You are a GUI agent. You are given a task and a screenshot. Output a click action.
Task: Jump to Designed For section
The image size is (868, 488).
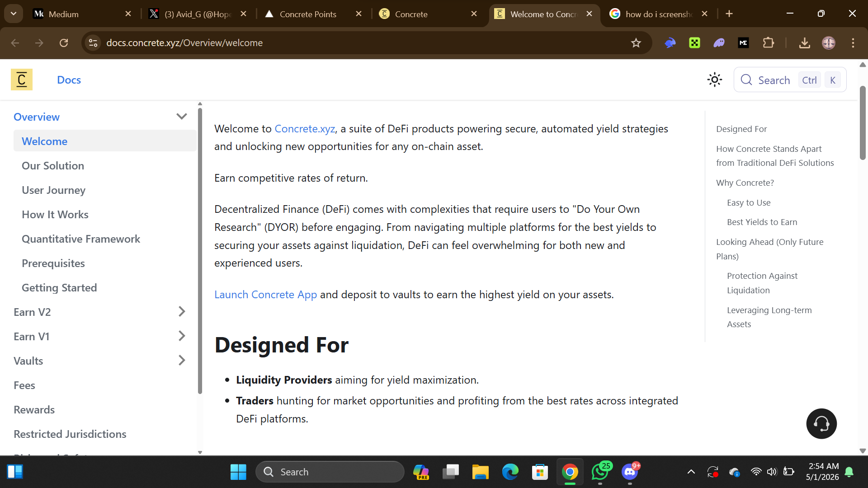741,129
